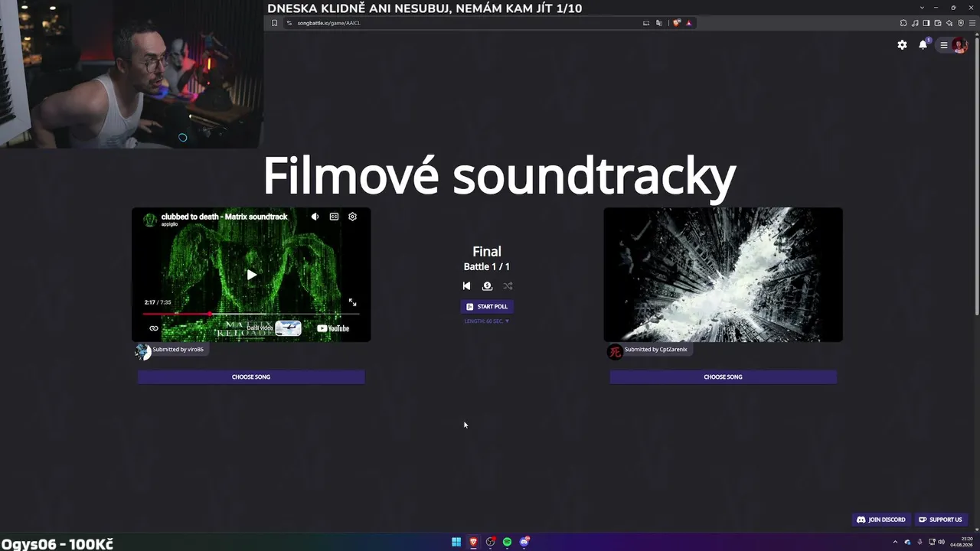Copy the video link using the chain icon

(154, 328)
